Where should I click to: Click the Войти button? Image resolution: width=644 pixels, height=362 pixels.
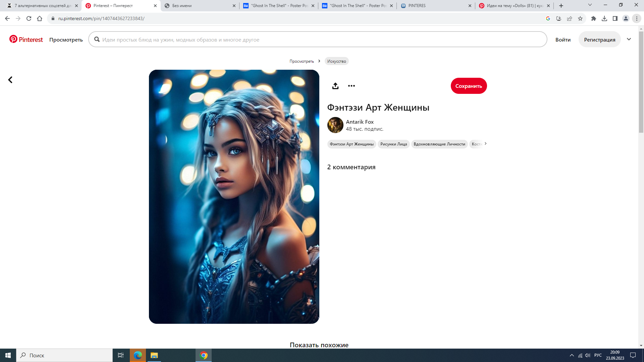click(563, 40)
